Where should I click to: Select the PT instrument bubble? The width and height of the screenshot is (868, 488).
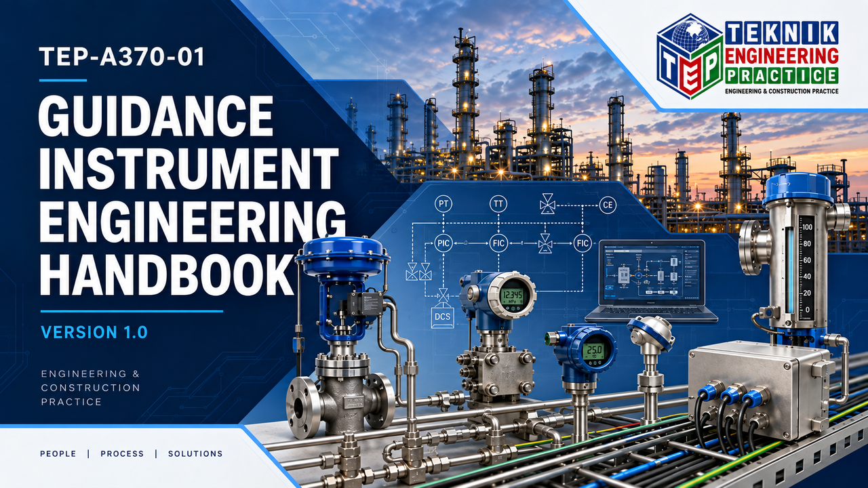pyautogui.click(x=443, y=204)
